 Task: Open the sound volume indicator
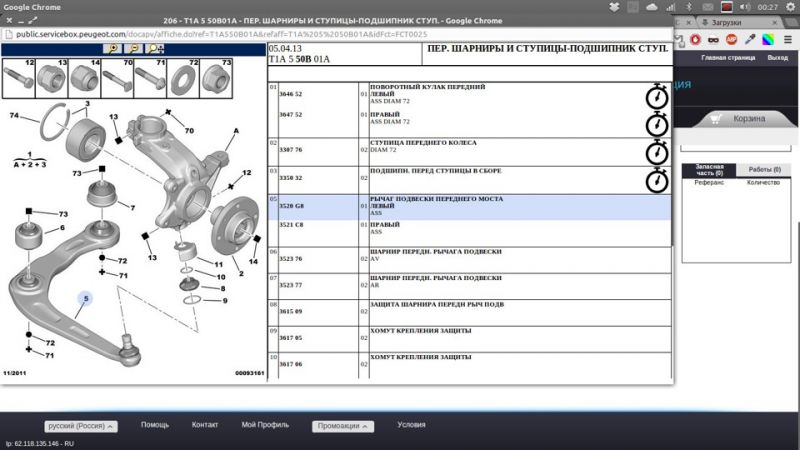[745, 7]
